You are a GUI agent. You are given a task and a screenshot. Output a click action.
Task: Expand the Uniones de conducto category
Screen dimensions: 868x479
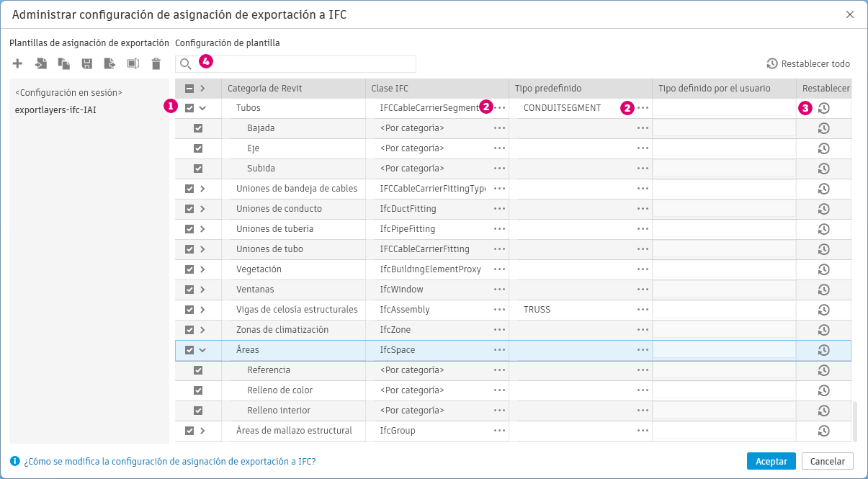(x=202, y=209)
